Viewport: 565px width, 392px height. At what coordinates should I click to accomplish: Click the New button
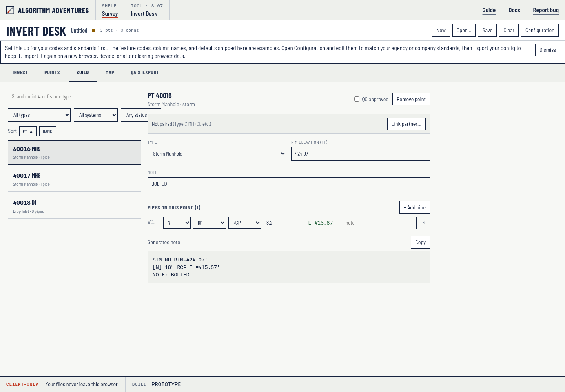(x=441, y=30)
